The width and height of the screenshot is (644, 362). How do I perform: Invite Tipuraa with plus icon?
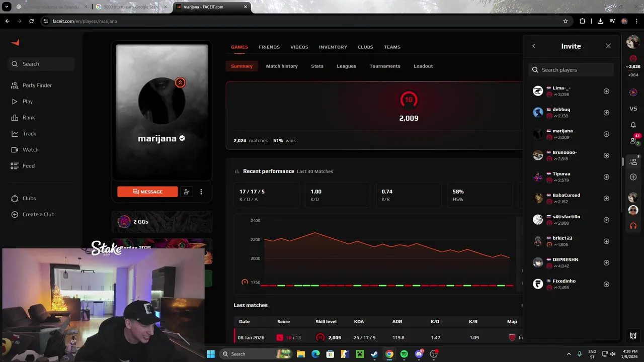tap(606, 177)
